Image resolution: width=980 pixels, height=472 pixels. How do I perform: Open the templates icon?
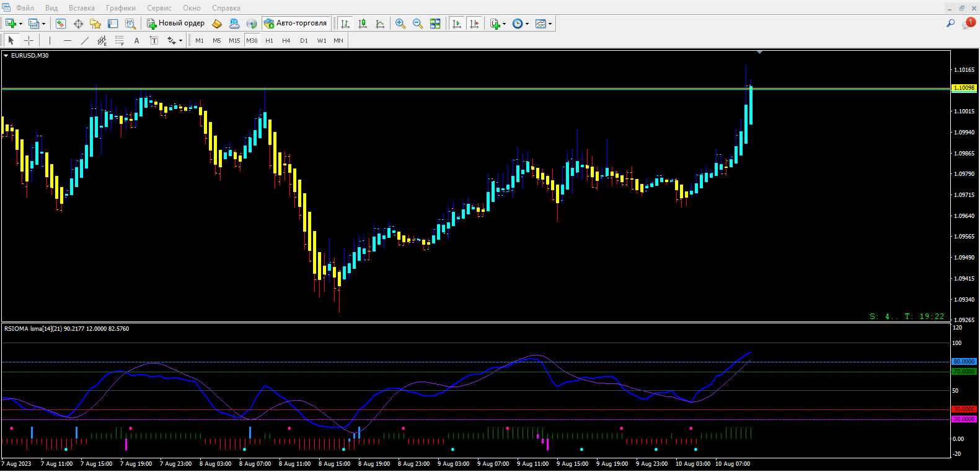coord(541,24)
